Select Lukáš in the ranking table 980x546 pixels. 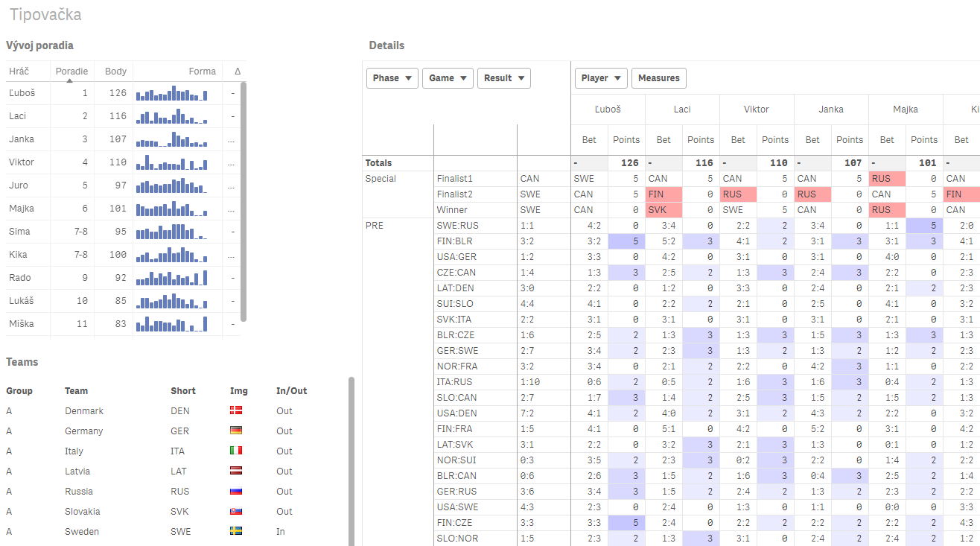pos(22,301)
